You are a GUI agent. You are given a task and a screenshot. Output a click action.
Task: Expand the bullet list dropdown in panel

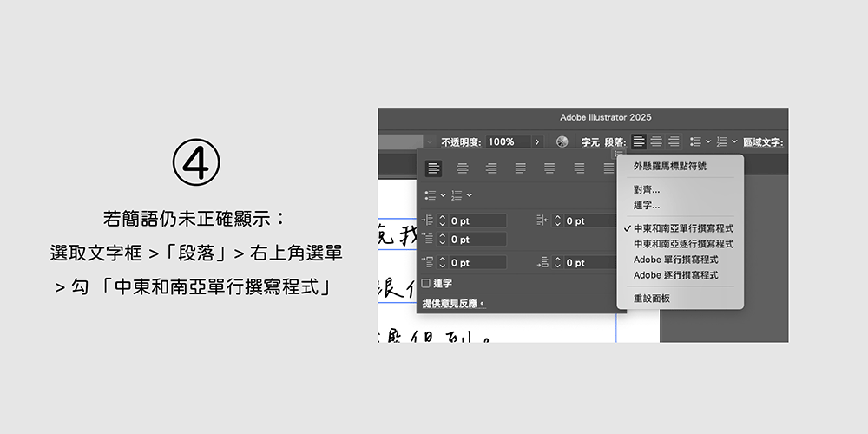tap(443, 195)
